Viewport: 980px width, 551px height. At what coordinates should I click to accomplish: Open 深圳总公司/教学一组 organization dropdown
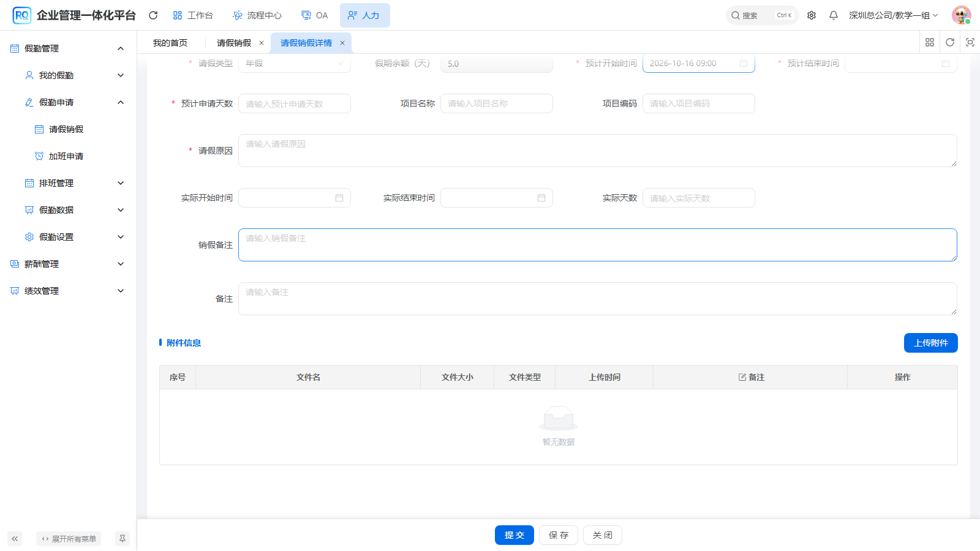[893, 15]
